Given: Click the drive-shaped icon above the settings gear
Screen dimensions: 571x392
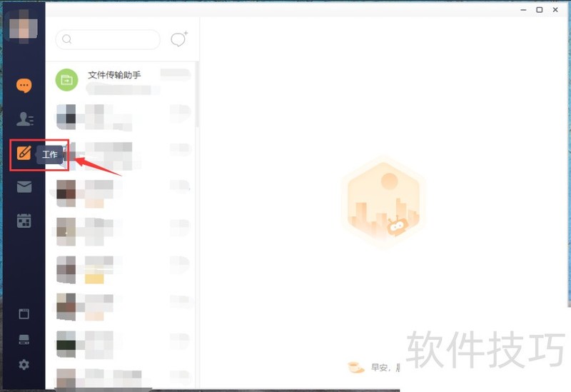Looking at the screenshot, I should click(x=24, y=340).
